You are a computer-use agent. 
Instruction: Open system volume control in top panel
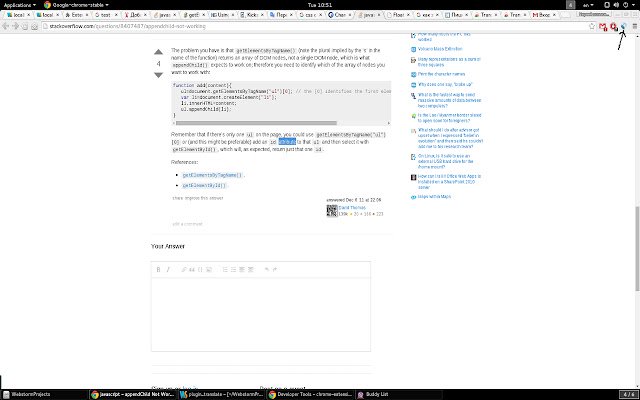click(616, 5)
